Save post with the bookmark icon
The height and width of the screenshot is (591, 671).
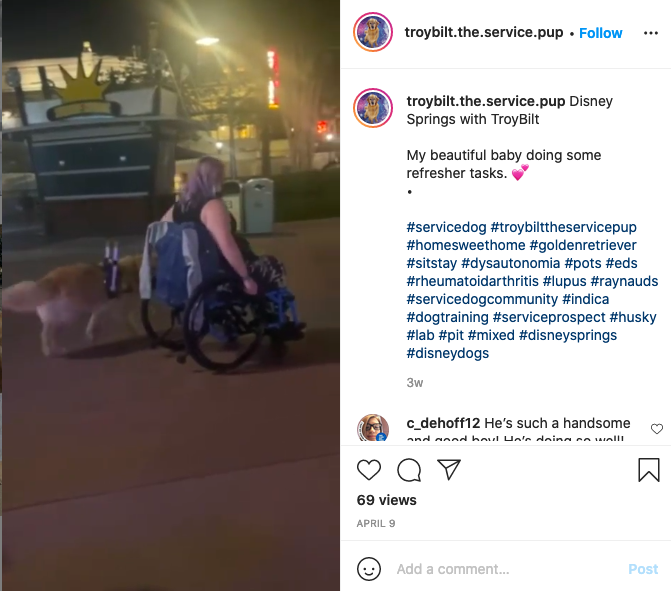click(x=649, y=470)
